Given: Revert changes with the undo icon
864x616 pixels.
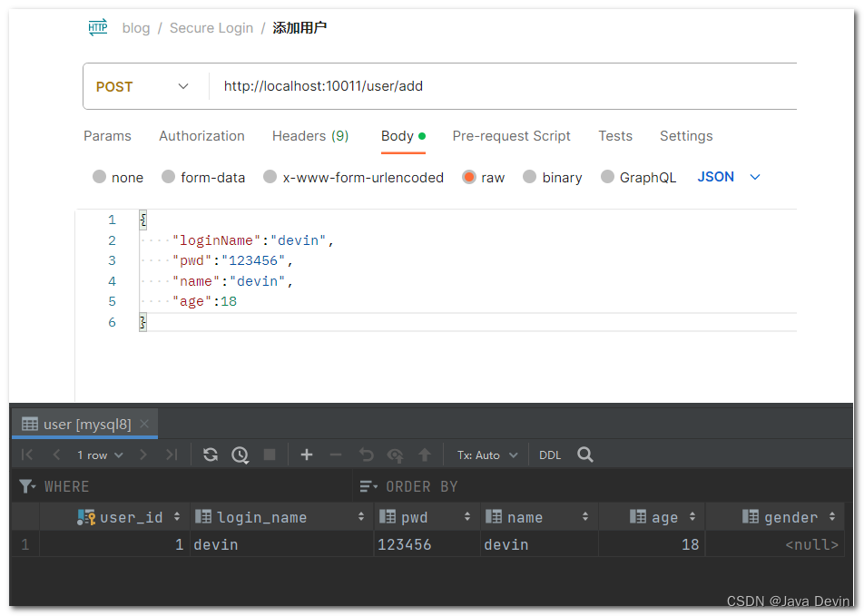Looking at the screenshot, I should [366, 455].
